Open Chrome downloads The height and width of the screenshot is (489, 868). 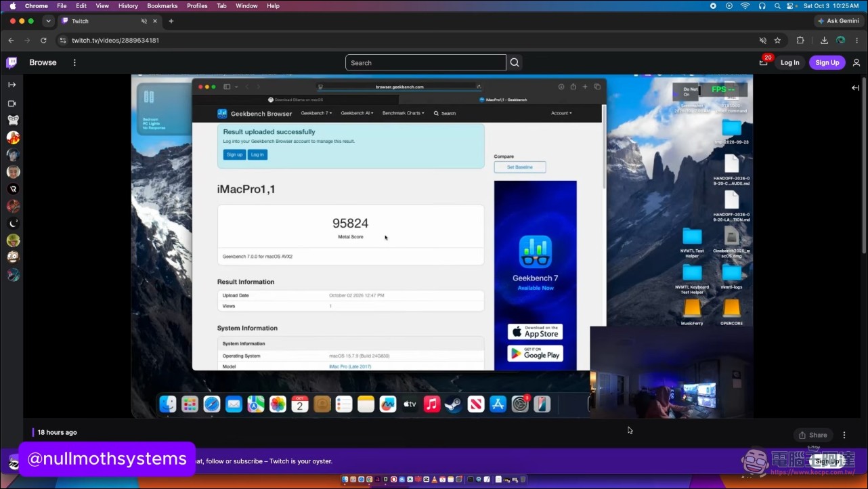(825, 41)
